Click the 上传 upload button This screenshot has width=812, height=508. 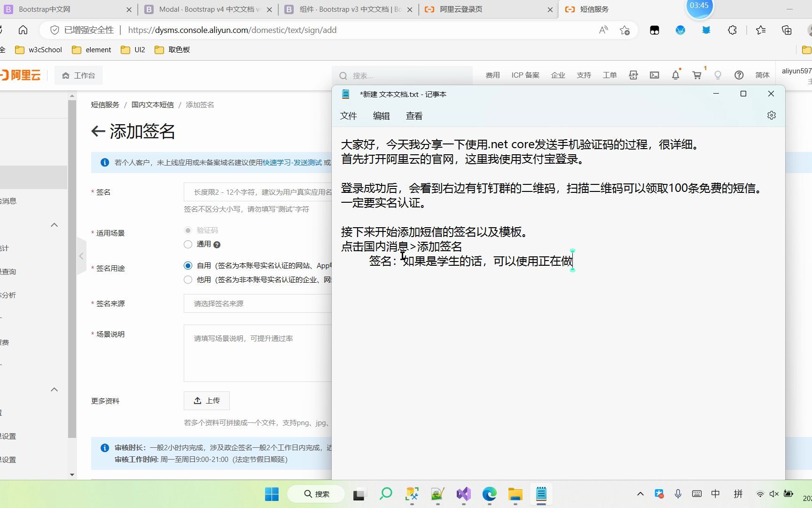pyautogui.click(x=207, y=401)
